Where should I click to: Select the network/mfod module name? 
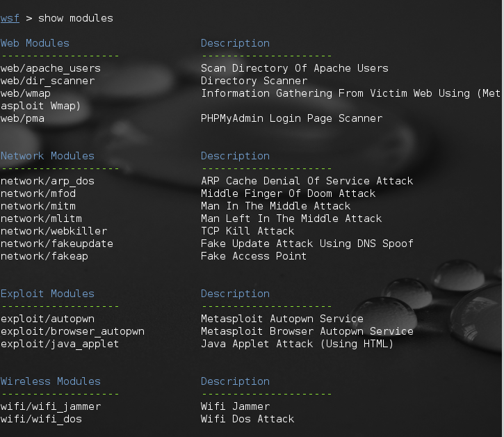point(38,193)
